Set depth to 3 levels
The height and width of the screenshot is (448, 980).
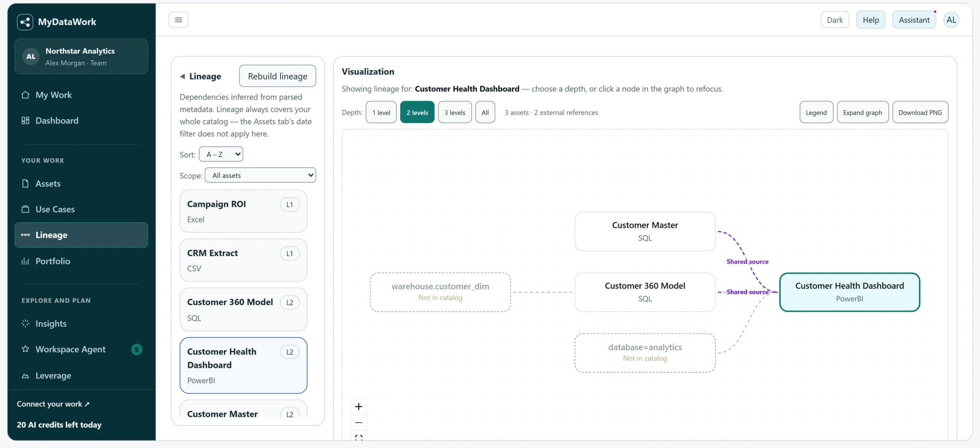click(455, 112)
